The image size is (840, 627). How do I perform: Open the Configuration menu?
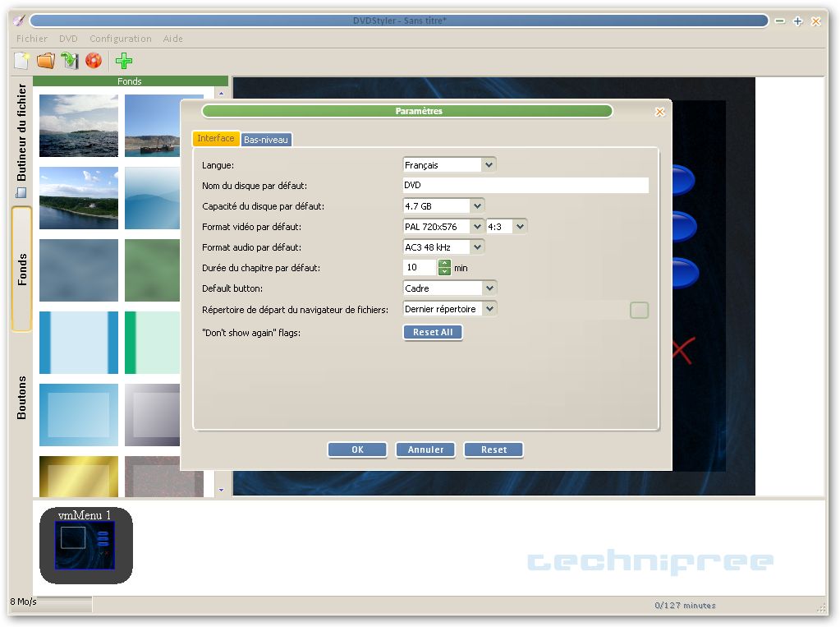[x=120, y=39]
